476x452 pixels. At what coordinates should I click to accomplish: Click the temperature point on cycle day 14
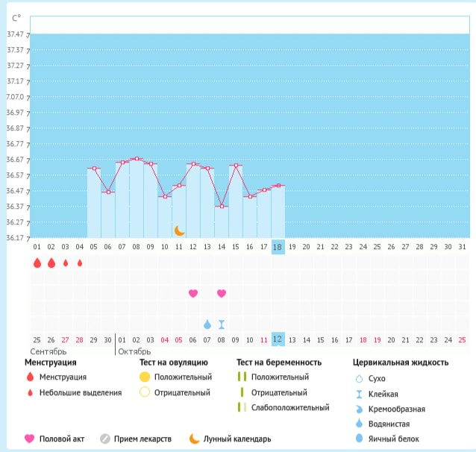coord(222,207)
